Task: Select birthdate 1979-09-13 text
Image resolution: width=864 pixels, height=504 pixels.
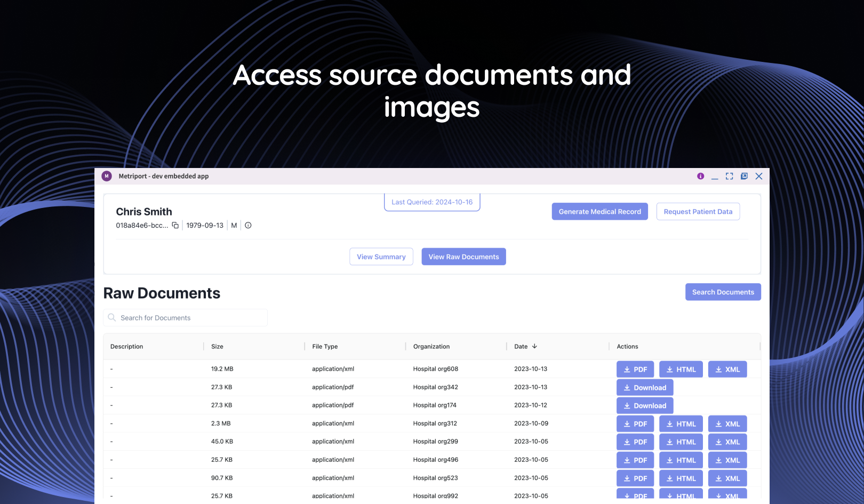Action: pos(205,226)
